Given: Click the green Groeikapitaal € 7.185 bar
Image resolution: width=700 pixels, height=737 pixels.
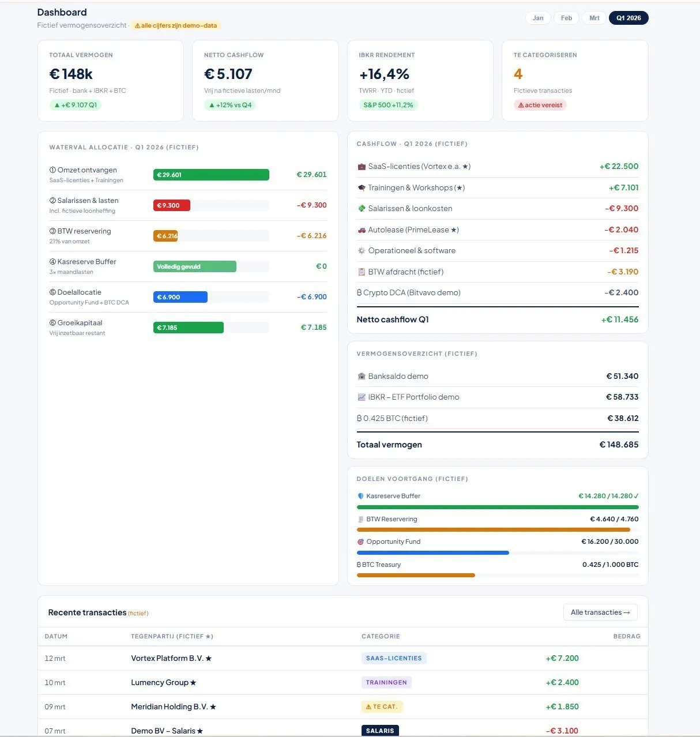Looking at the screenshot, I should point(189,328).
